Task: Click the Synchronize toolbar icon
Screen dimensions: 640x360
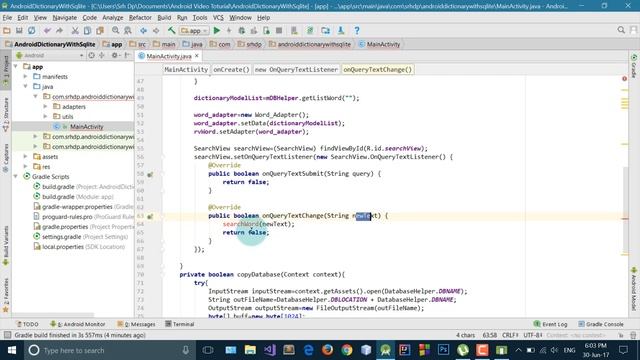Action: click(x=31, y=31)
